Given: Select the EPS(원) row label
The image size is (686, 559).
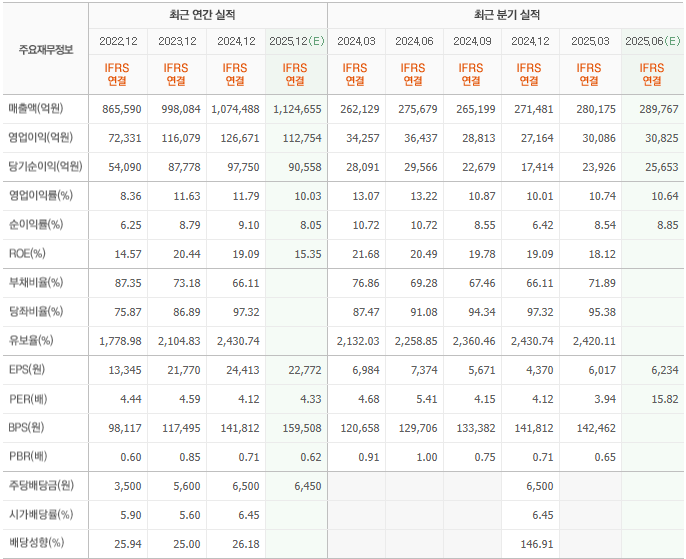Looking at the screenshot, I should click(27, 370).
